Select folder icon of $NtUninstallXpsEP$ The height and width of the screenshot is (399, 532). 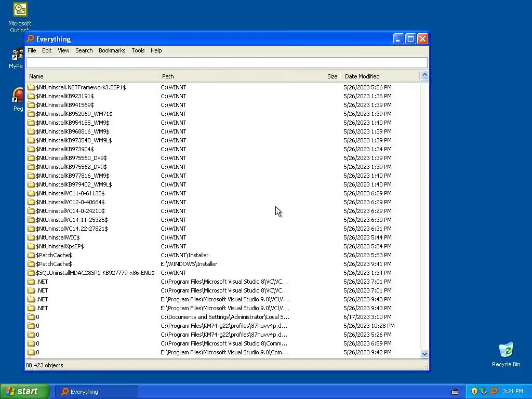(31, 246)
